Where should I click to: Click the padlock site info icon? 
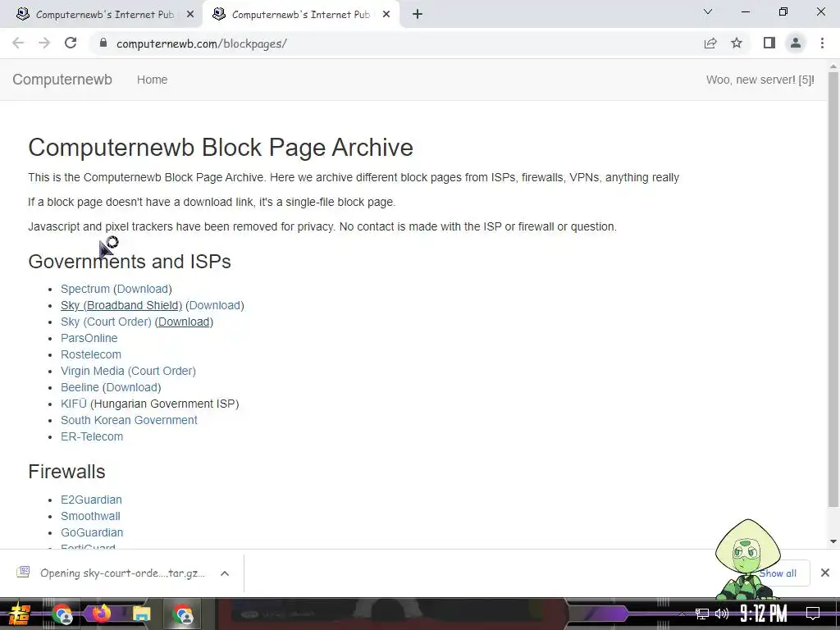[x=103, y=43]
